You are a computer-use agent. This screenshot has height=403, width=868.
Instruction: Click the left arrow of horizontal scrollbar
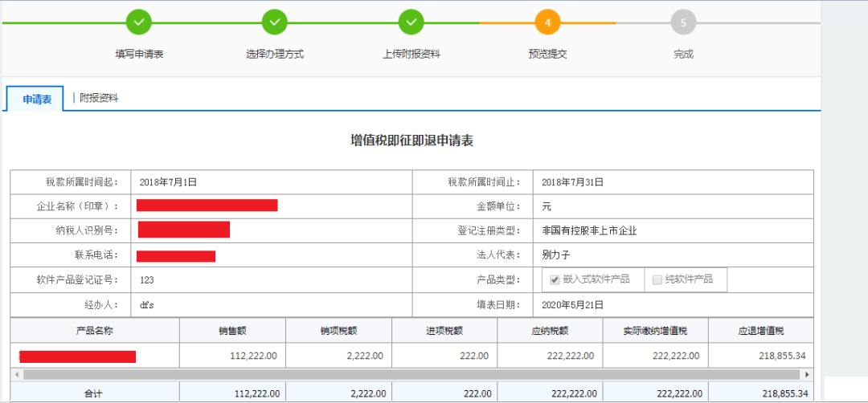coord(16,375)
